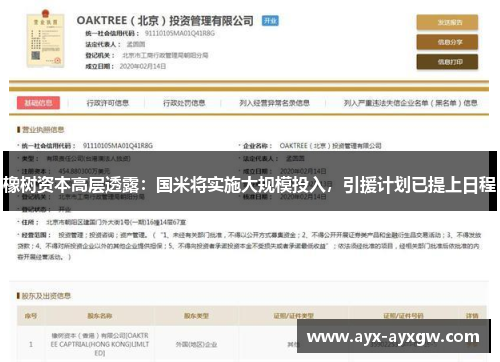
Task: Click header credit code 91110105MA01Q41R8G
Action: [x=180, y=33]
